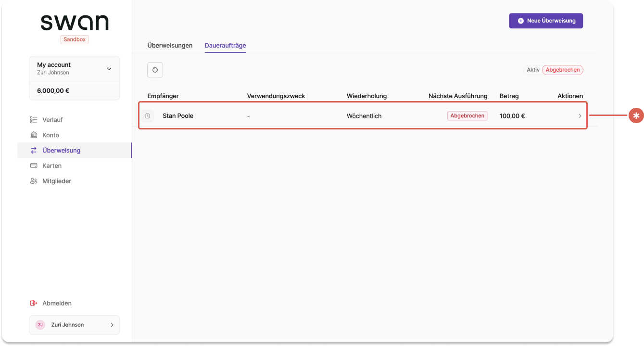The height and width of the screenshot is (346, 644).
Task: Click the clock icon beside Stan Poole
Action: (x=148, y=116)
